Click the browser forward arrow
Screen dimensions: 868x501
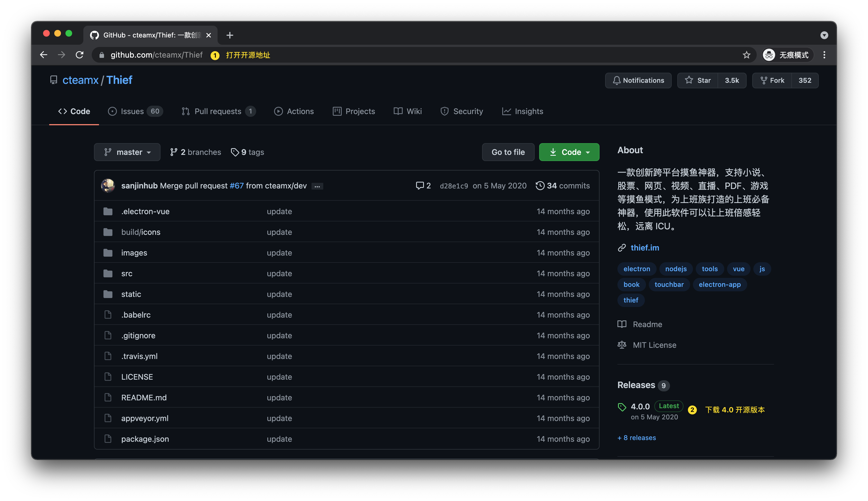(61, 55)
